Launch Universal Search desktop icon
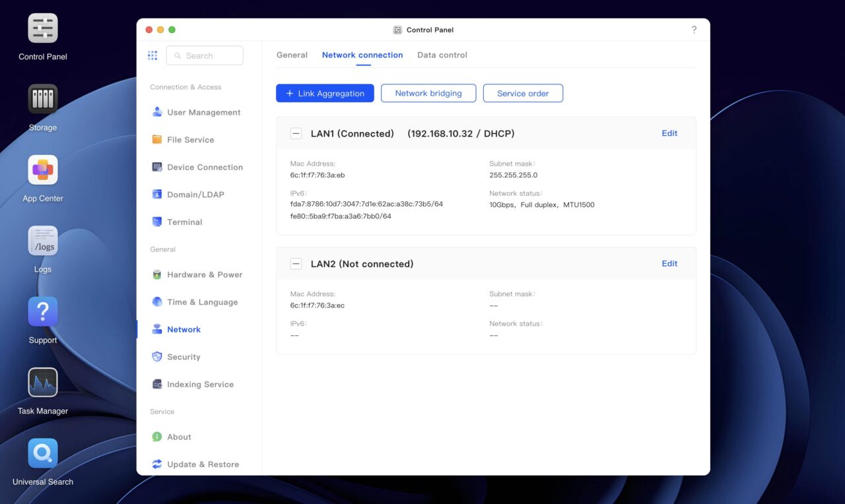Viewport: 845px width, 504px height. (x=43, y=454)
